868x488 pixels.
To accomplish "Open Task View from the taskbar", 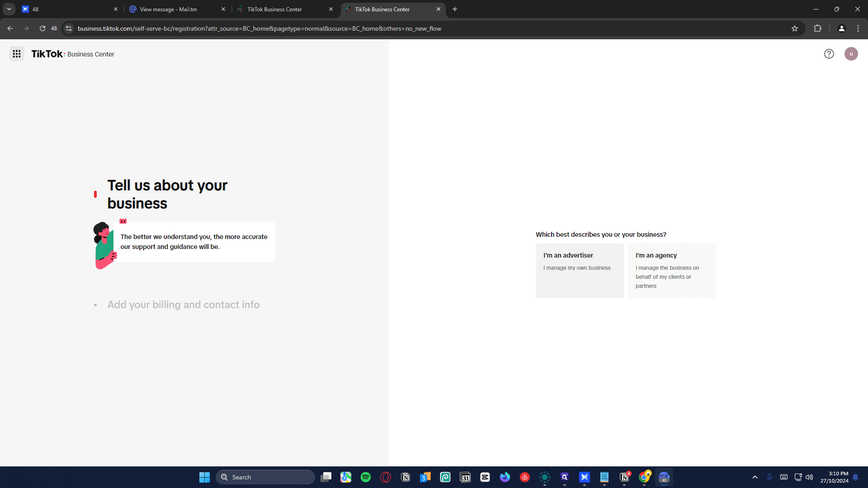I will tap(326, 477).
